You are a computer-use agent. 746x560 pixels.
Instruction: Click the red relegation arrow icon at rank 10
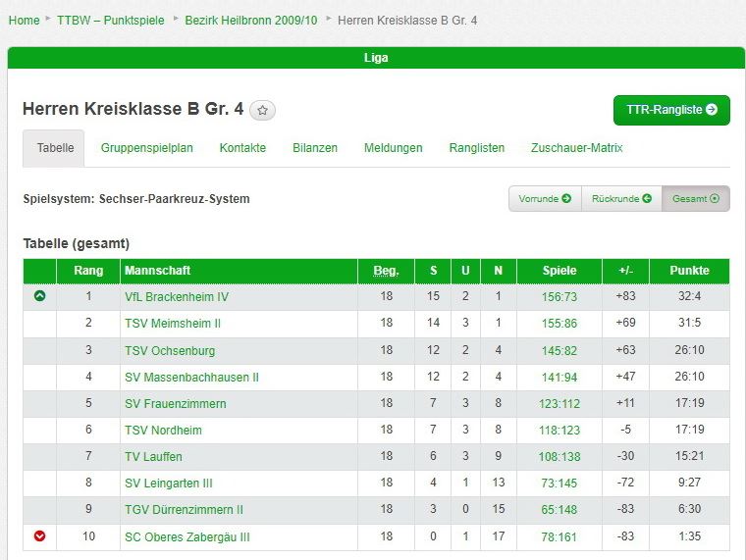[40, 535]
